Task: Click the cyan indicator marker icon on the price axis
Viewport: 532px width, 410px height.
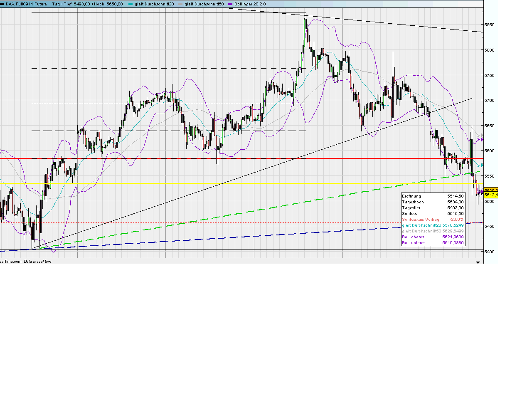Action: 478,165
